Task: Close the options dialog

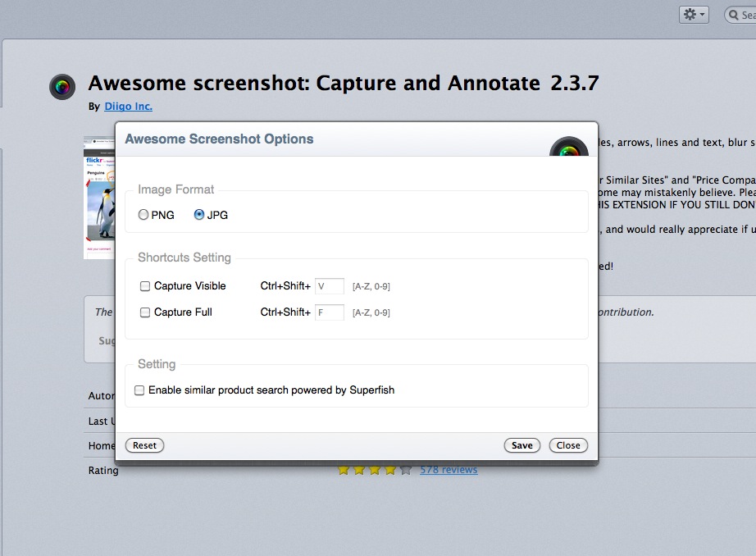Action: 568,445
